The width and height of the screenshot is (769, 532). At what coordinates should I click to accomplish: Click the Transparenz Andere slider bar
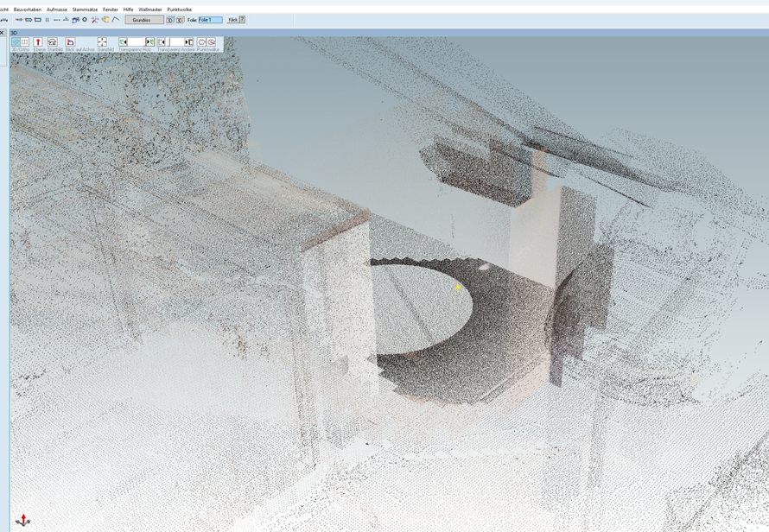175,41
